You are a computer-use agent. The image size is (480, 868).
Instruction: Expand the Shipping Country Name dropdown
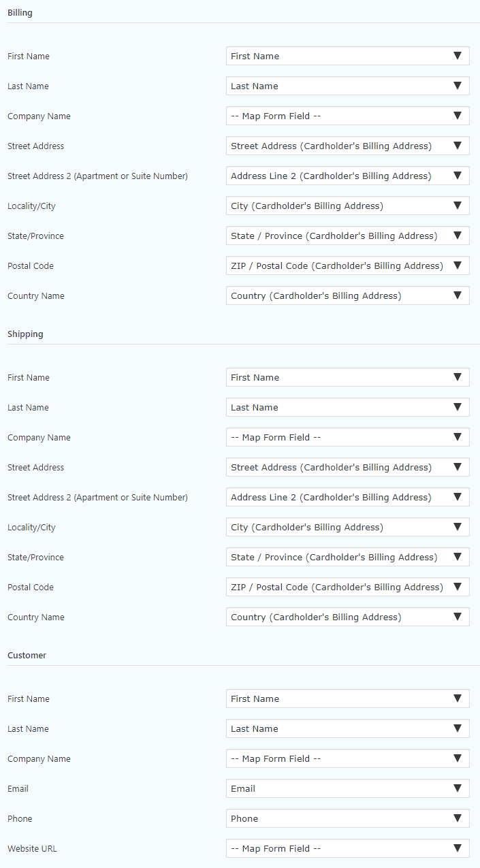pos(347,617)
